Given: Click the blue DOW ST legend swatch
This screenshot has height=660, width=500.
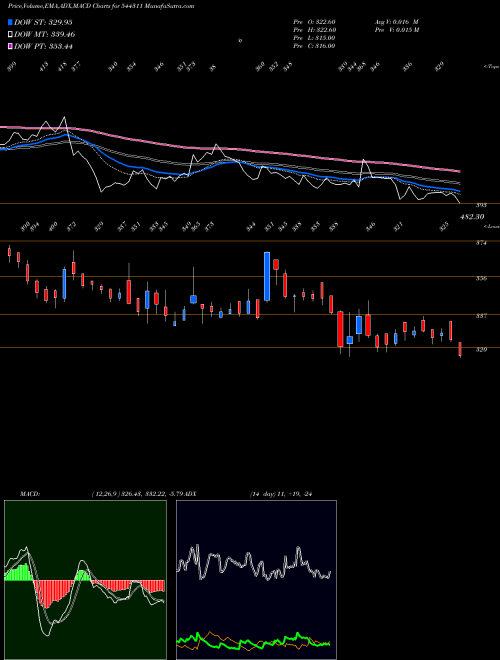Looking at the screenshot, I should point(10,22).
